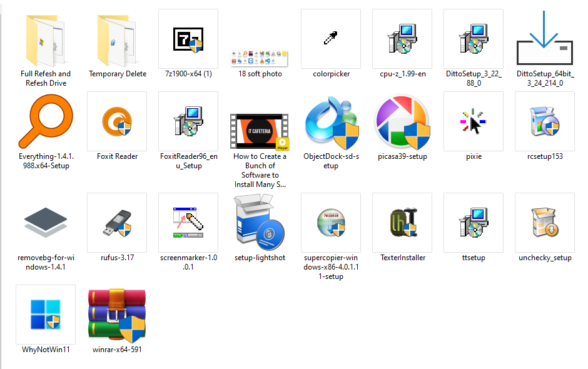Image resolution: width=588 pixels, height=369 pixels.
Task: Click the "Temporary Delete" folder name label
Action: pyautogui.click(x=118, y=74)
